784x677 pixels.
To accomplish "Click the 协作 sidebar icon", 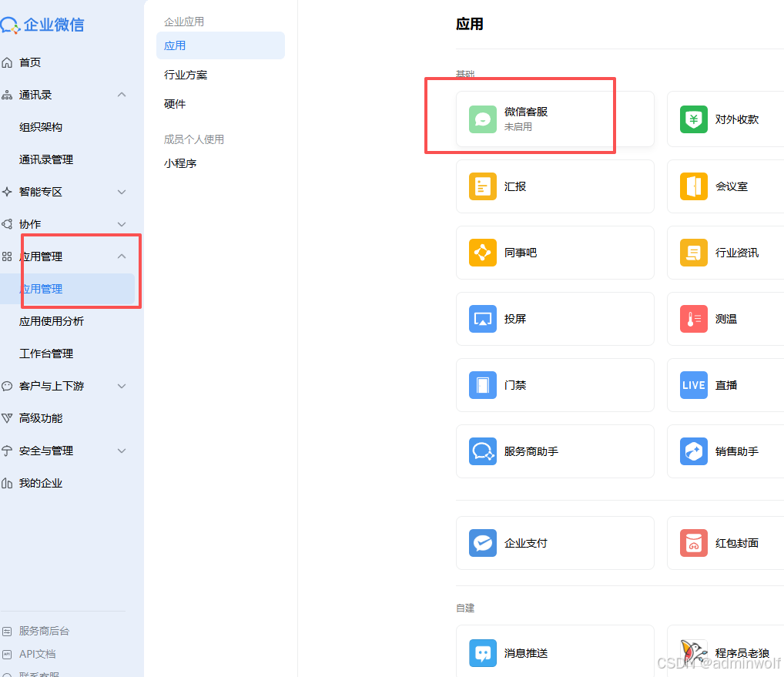I will [7, 224].
